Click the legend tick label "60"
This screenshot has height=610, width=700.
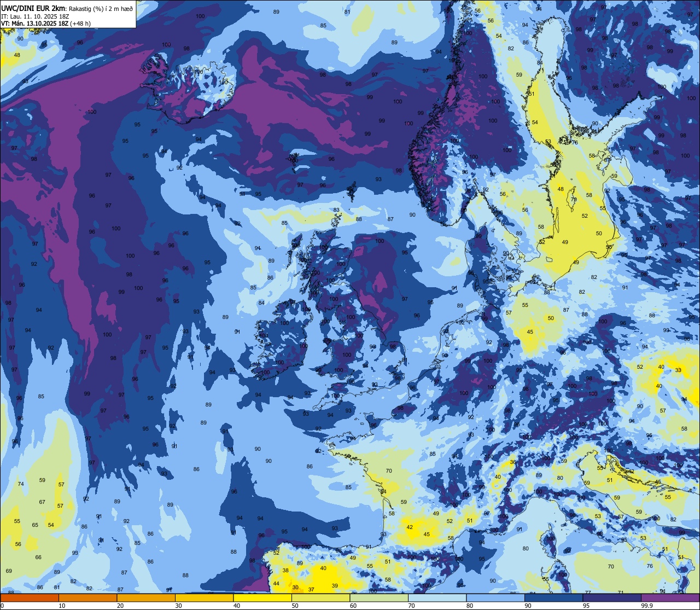(x=353, y=606)
